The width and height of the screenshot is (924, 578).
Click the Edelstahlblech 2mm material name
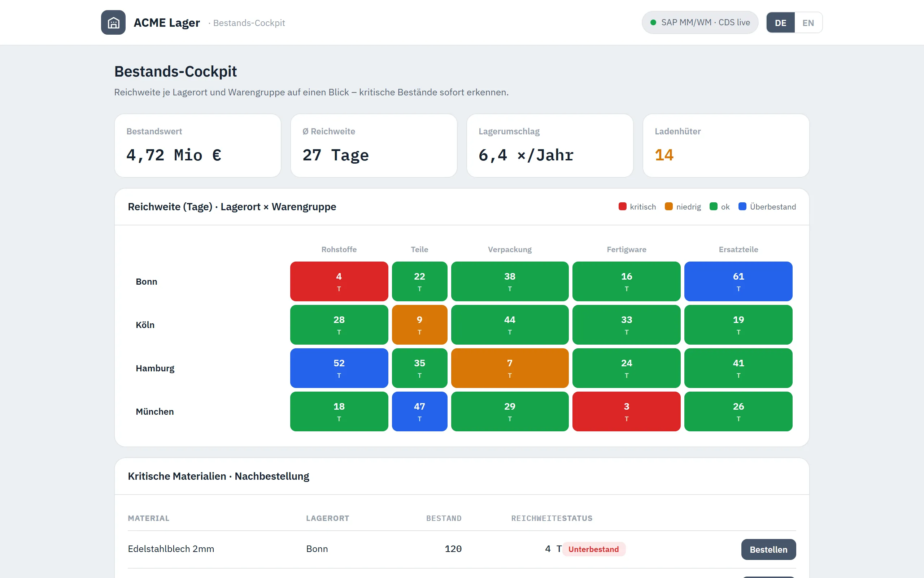pos(171,549)
